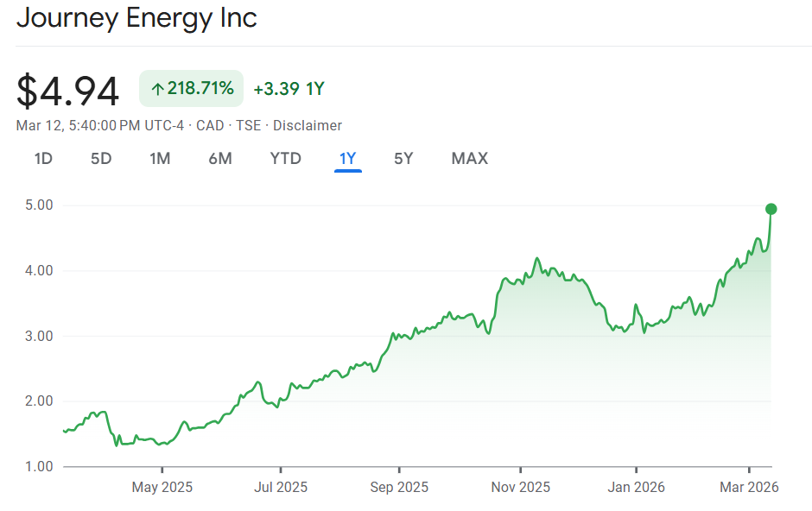Show the 1M price chart

coord(160,159)
